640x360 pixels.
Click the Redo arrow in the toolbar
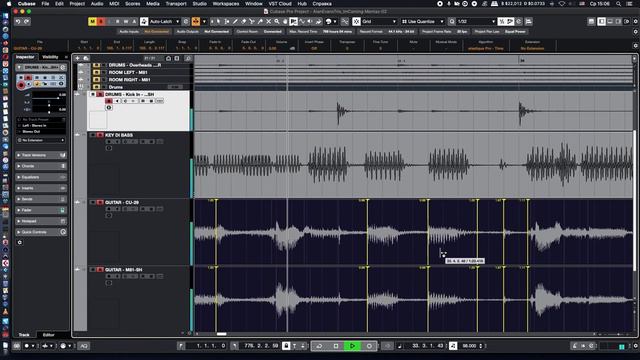click(27, 22)
